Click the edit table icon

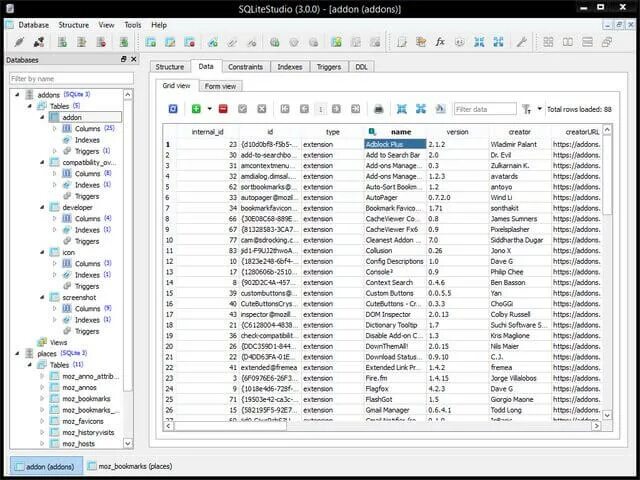(x=170, y=42)
